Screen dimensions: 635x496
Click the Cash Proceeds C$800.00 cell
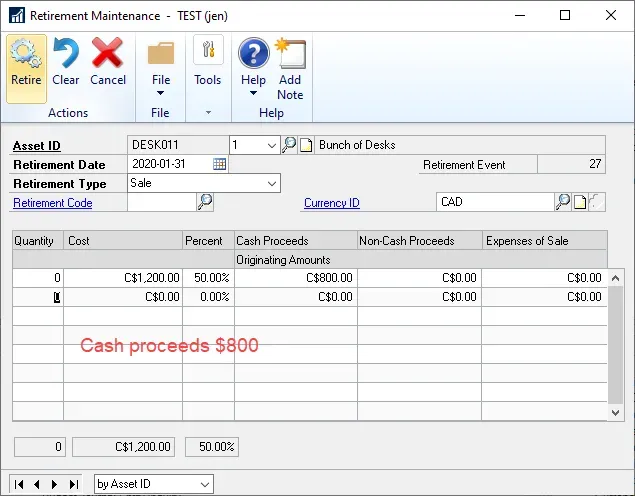tap(296, 278)
